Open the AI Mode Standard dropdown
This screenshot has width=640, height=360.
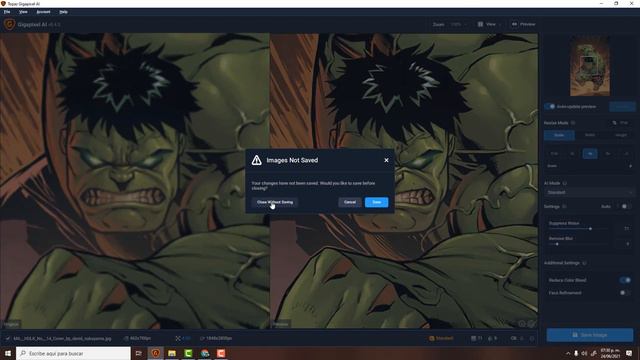pyautogui.click(x=590, y=192)
